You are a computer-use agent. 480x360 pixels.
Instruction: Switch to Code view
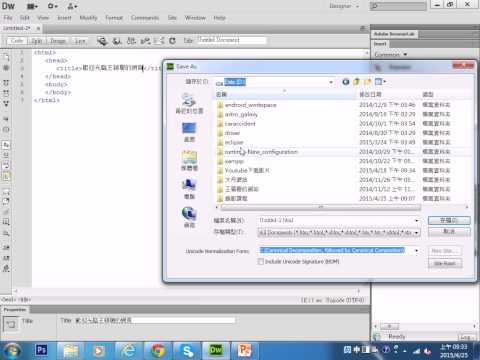[x=17, y=41]
